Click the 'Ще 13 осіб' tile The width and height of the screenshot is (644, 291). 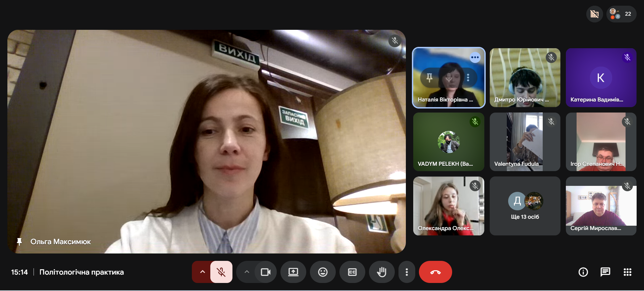[x=525, y=206]
